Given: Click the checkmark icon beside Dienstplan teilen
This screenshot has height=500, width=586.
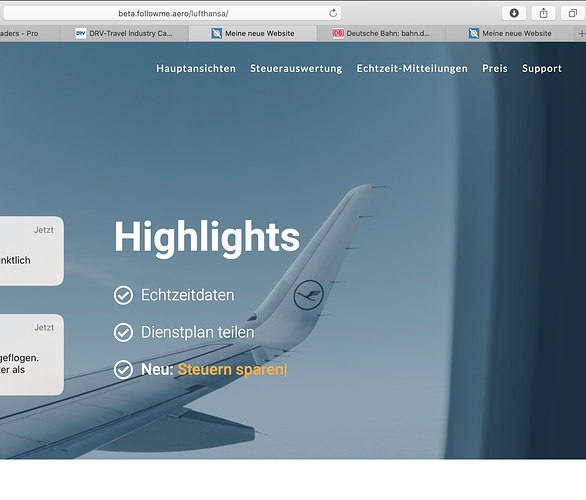Looking at the screenshot, I should pyautogui.click(x=123, y=332).
